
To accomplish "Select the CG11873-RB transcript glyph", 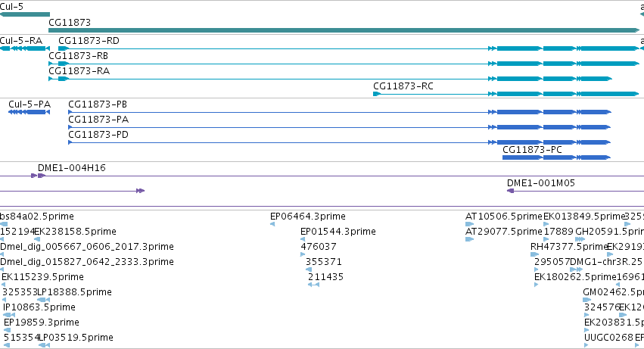I will (344, 64).
